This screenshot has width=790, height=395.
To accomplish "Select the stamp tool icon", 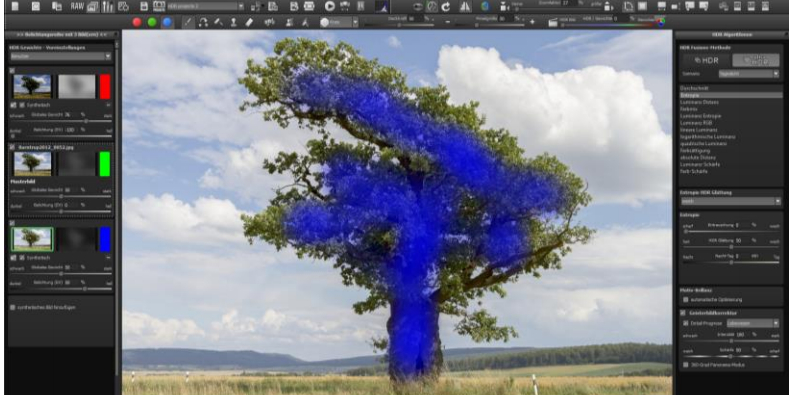I will click(233, 22).
